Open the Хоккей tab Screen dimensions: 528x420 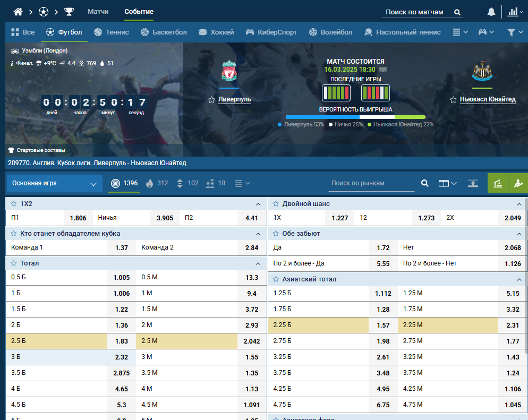tap(216, 32)
